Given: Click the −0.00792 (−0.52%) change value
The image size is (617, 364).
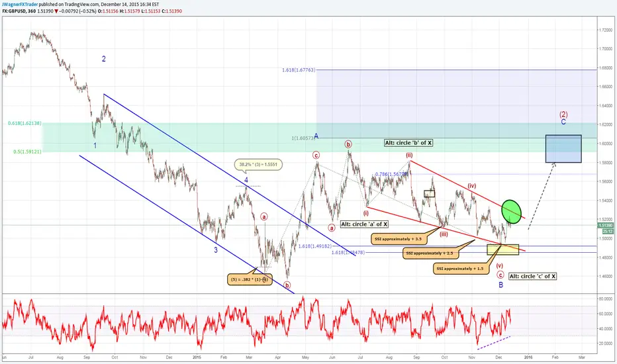Looking at the screenshot, I should 79,11.
